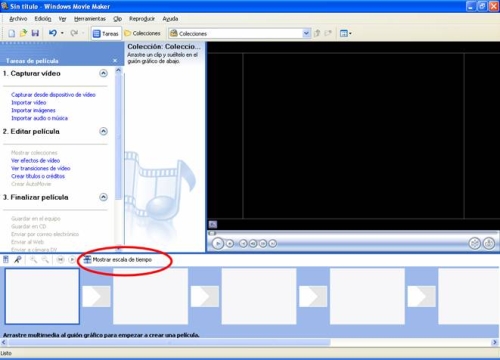Click the Importar vídeo link

[29, 102]
